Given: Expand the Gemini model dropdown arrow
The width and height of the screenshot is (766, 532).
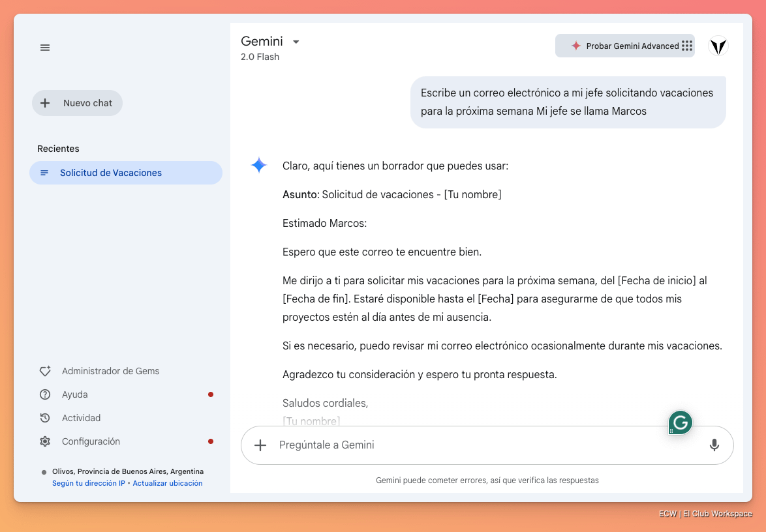Looking at the screenshot, I should click(296, 42).
